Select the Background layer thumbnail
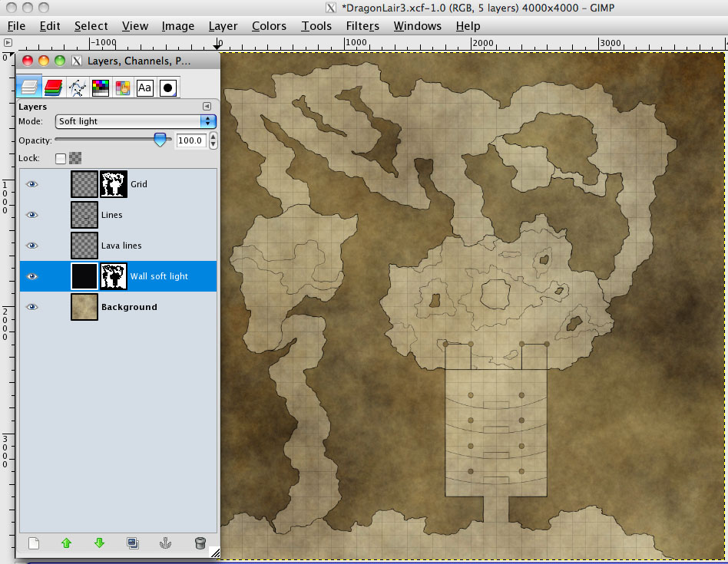 84,306
